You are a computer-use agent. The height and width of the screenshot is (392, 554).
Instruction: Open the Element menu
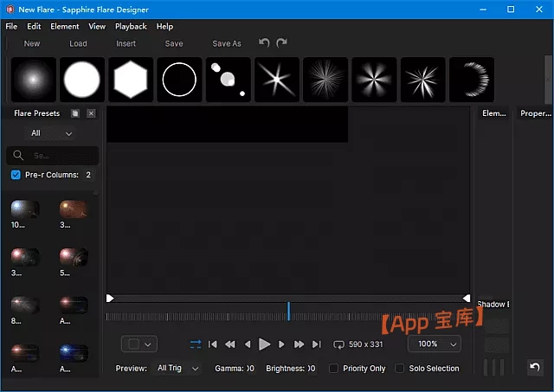[65, 27]
